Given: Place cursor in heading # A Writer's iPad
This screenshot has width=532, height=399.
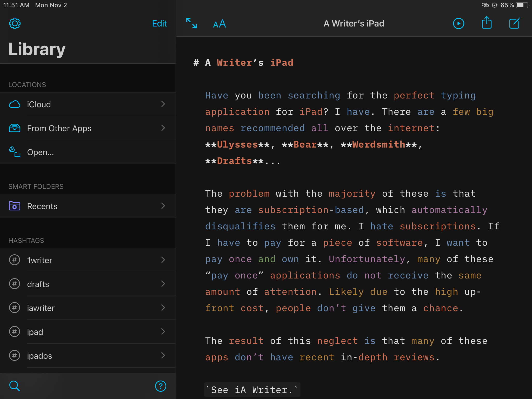Looking at the screenshot, I should pyautogui.click(x=243, y=63).
